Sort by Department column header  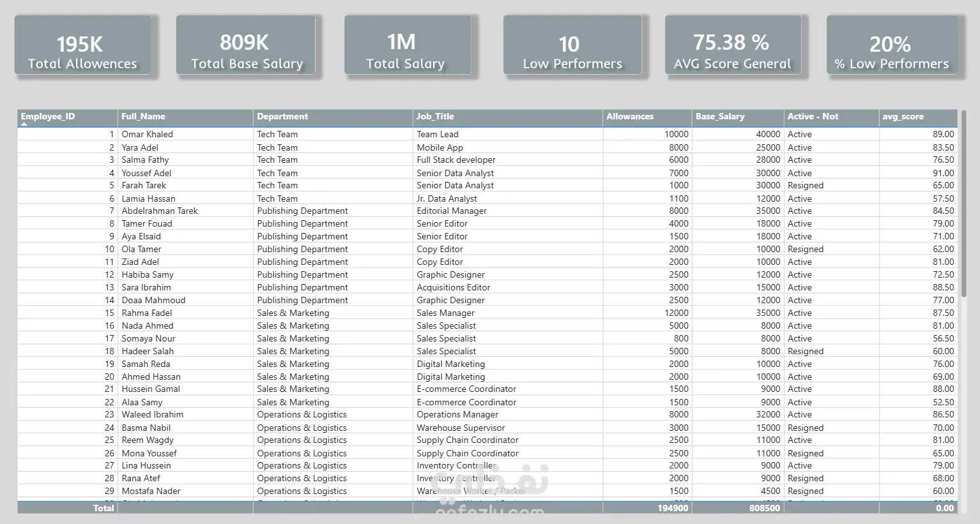[x=333, y=117]
